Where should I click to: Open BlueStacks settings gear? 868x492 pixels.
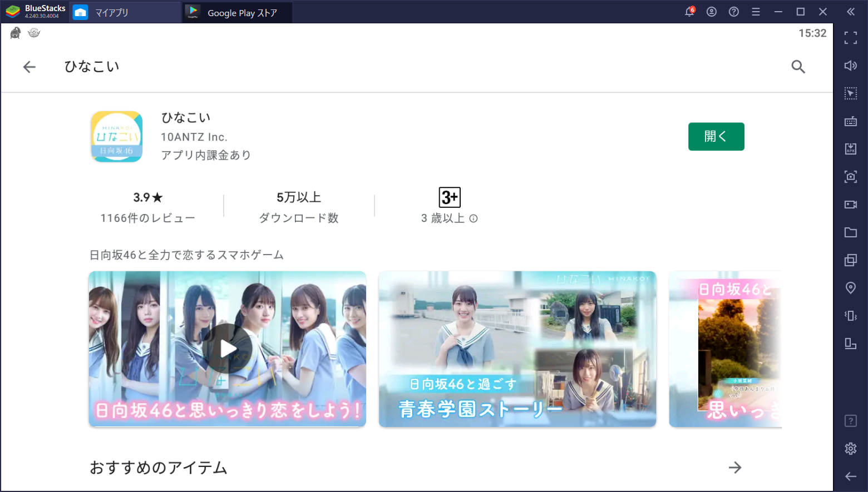(x=851, y=449)
